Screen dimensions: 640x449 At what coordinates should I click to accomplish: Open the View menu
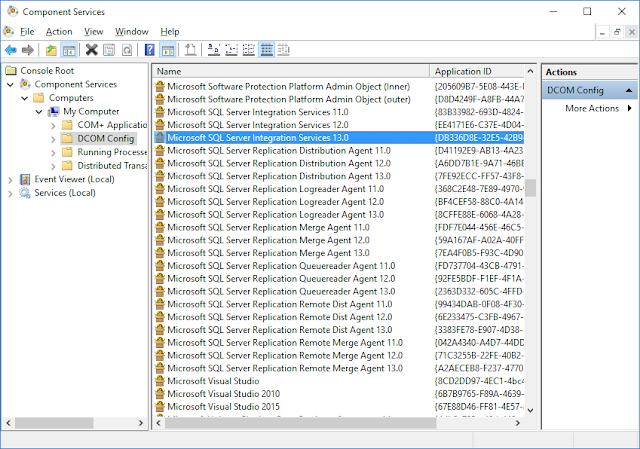pos(93,31)
